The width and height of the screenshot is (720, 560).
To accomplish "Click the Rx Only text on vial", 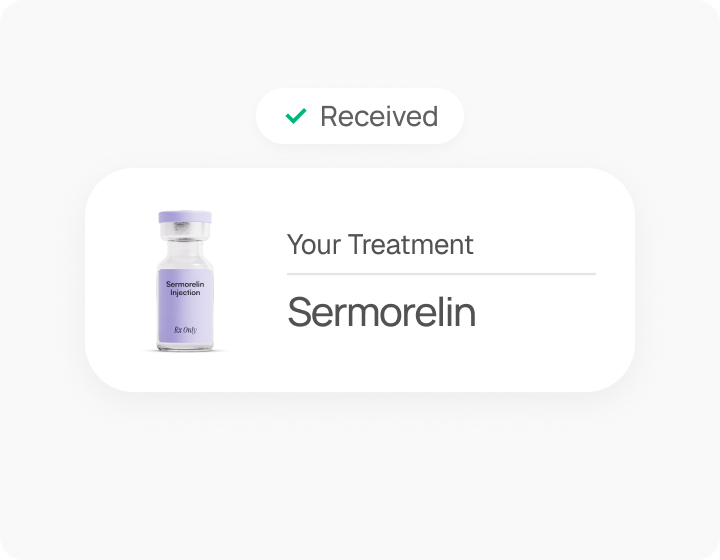I will [185, 330].
